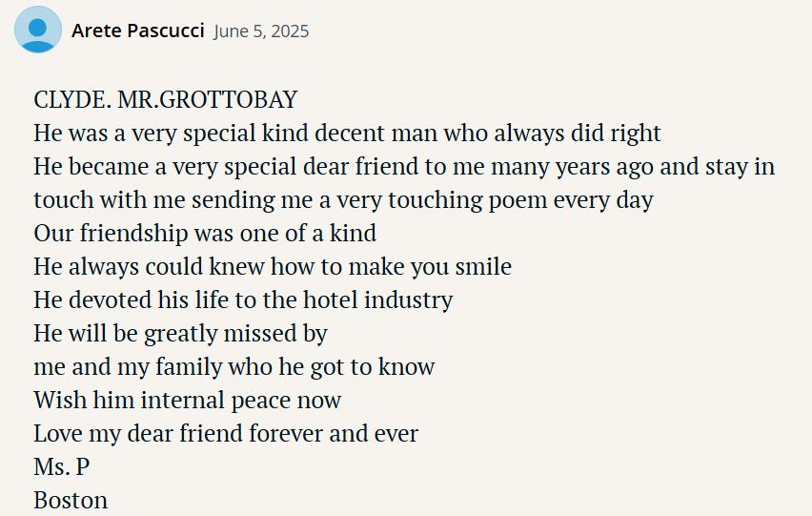This screenshot has width=812, height=516.
Task: Click the June 5, 2025 date
Action: 261,31
